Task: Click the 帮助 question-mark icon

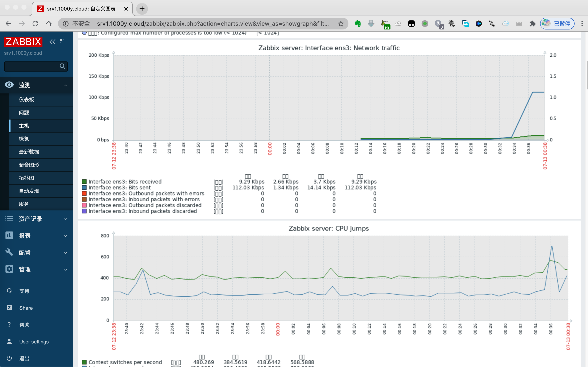Action: pos(9,324)
